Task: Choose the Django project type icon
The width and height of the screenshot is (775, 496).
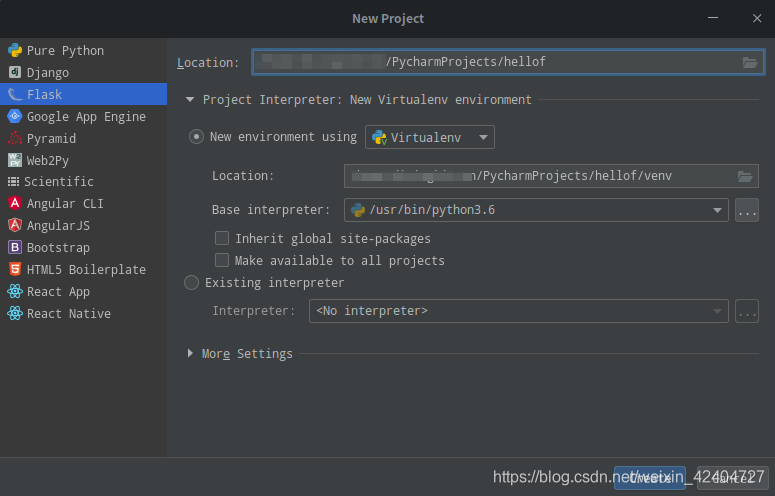Action: (x=15, y=72)
